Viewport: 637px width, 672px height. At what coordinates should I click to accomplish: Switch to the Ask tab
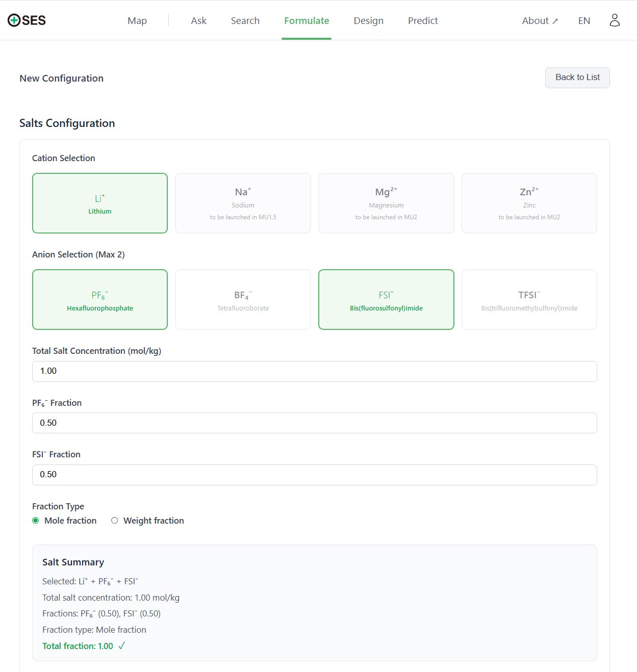198,21
